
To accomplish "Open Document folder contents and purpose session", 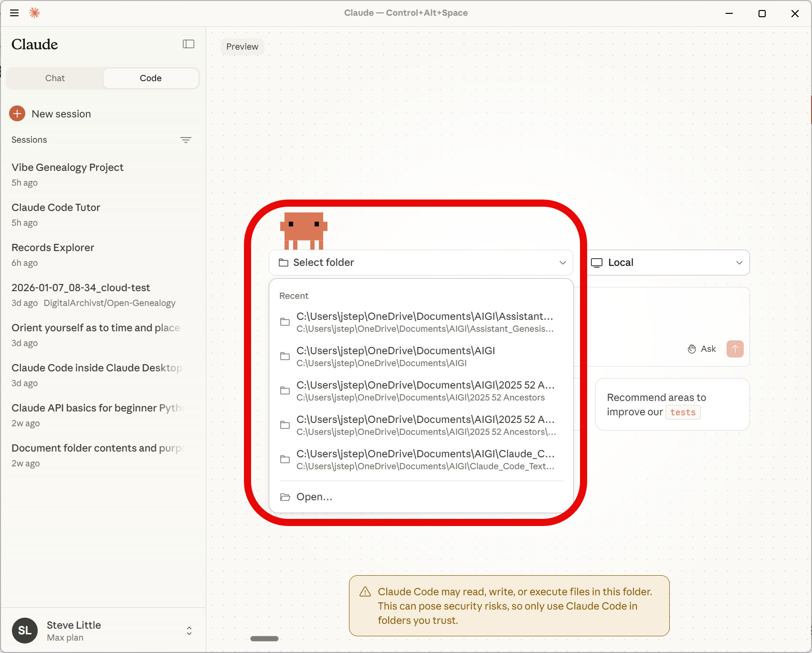I will (x=103, y=455).
